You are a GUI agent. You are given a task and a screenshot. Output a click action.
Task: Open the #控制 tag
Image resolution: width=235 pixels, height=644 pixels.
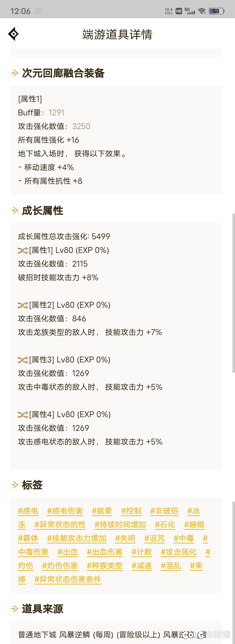[131, 511]
